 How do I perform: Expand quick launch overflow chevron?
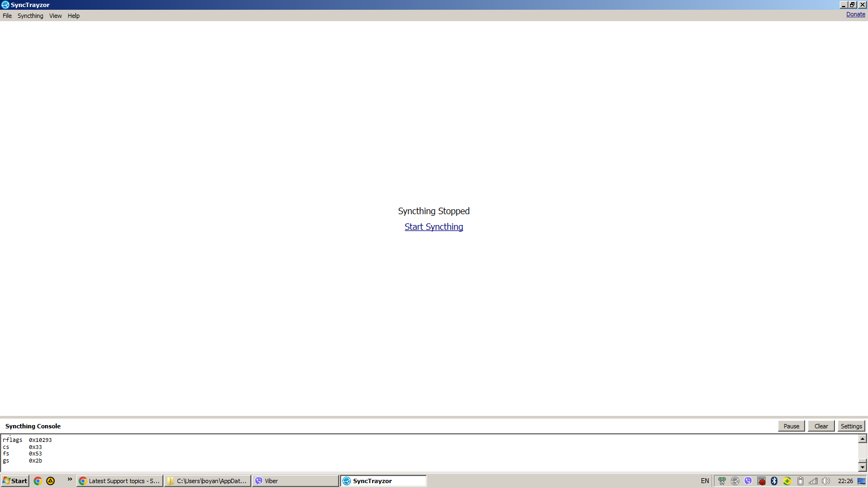pyautogui.click(x=69, y=479)
